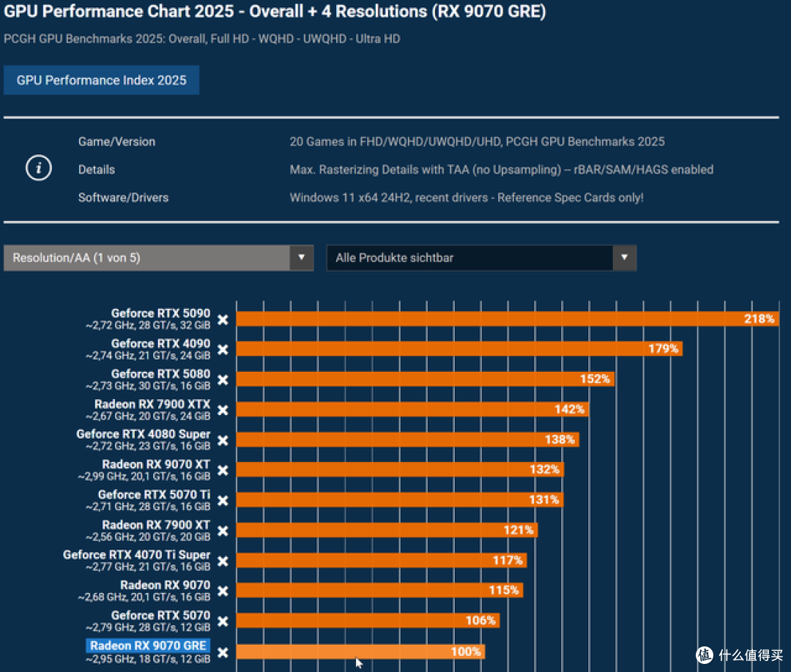Click the Geforce RTX 4070 Ti Super label
This screenshot has width=791, height=672.
(x=136, y=555)
